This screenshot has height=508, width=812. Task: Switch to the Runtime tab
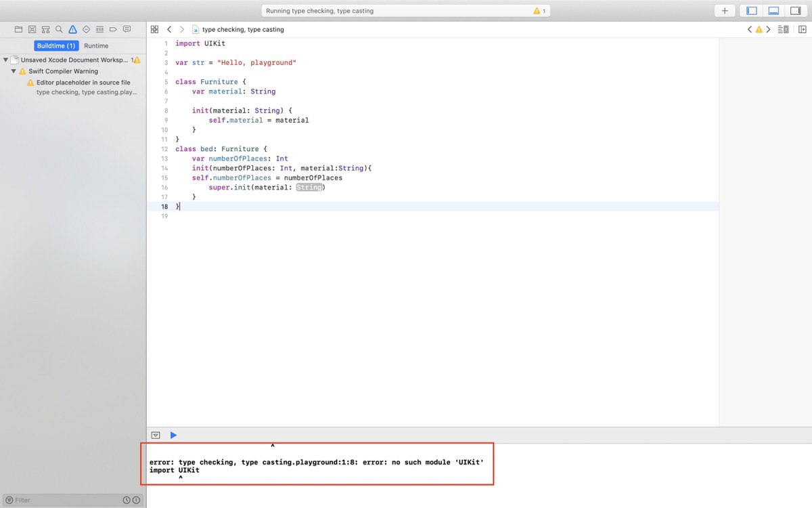click(x=96, y=45)
